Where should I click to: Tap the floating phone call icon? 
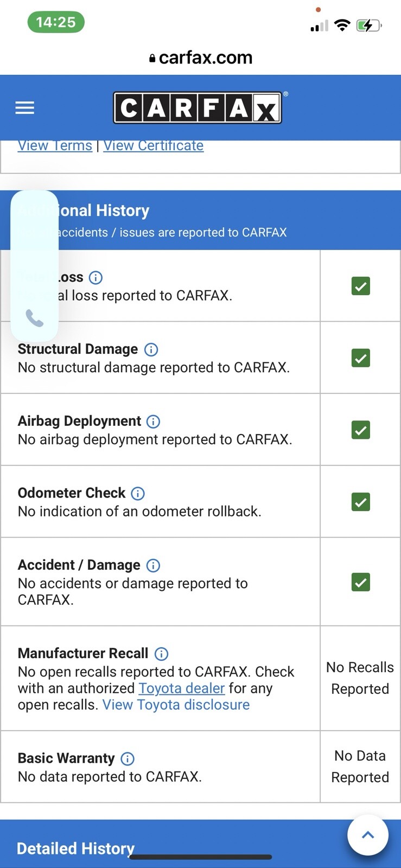(x=34, y=318)
